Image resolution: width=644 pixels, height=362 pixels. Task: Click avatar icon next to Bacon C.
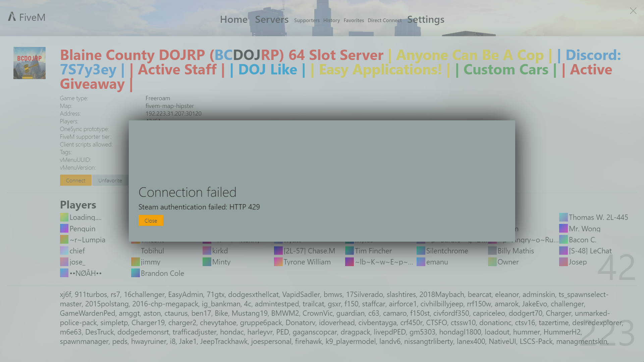pos(563,239)
